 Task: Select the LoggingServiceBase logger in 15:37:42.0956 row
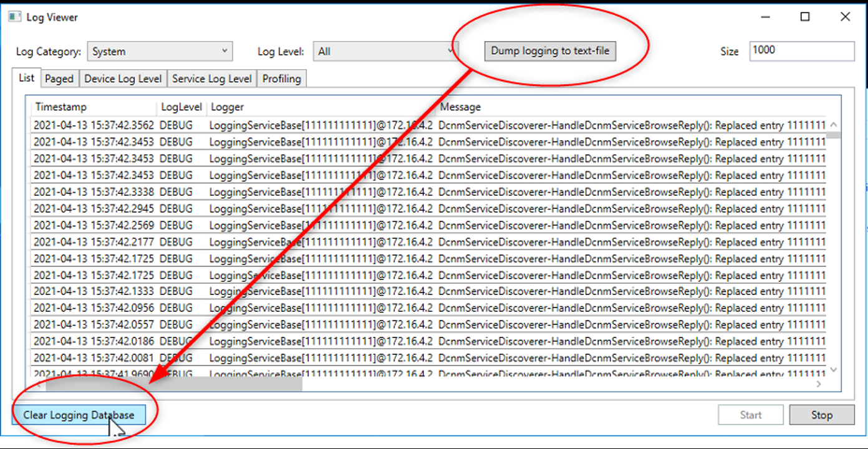321,308
